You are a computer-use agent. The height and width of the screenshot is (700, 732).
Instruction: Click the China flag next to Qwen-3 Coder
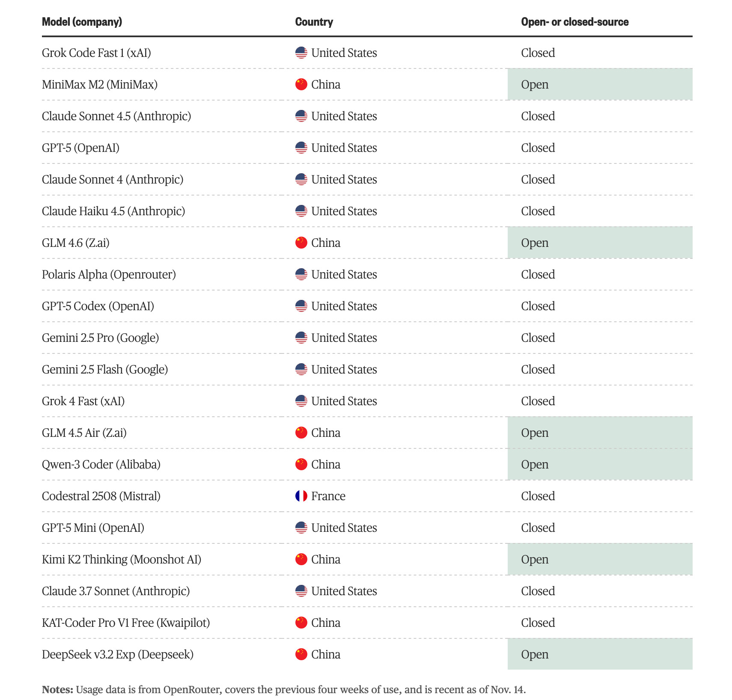(x=301, y=464)
